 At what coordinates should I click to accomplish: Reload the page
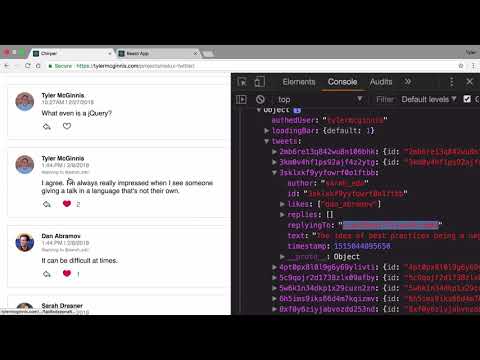(x=28, y=66)
